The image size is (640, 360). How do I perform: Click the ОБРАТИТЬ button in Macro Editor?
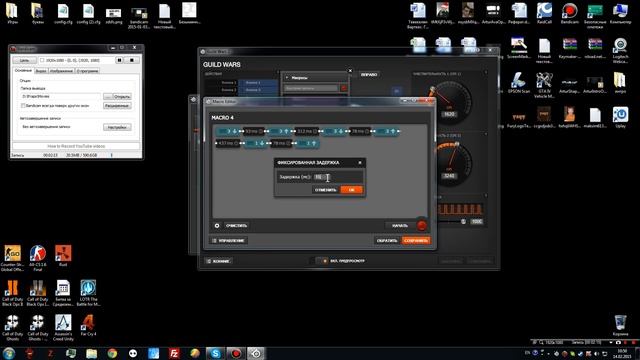tap(387, 241)
